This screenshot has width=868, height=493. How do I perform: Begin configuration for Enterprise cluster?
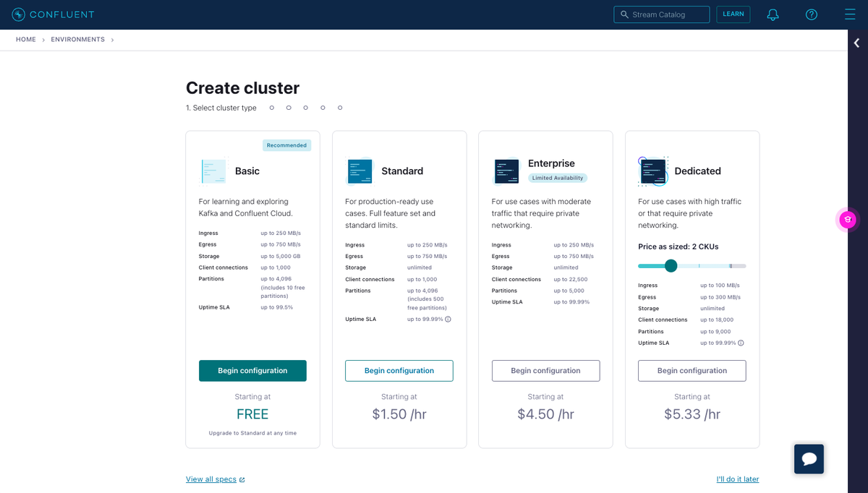click(545, 371)
